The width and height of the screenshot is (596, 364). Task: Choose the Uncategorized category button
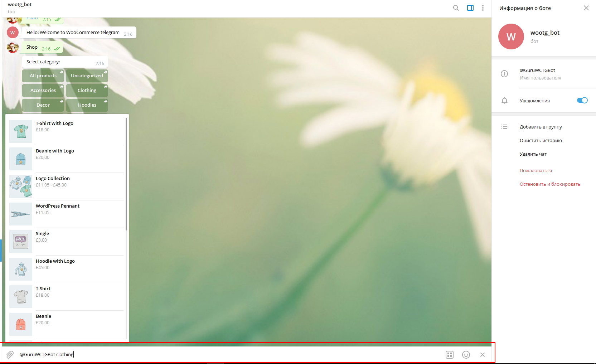tap(87, 76)
